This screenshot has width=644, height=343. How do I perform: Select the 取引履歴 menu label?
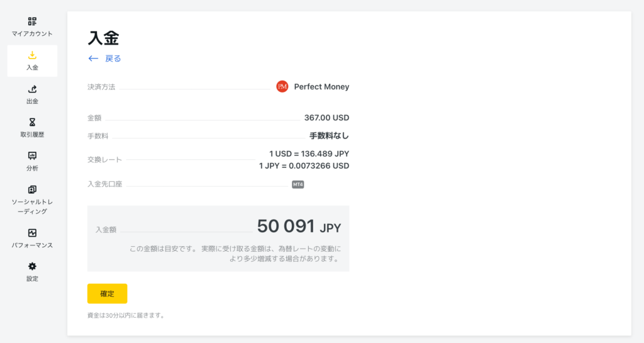[32, 134]
